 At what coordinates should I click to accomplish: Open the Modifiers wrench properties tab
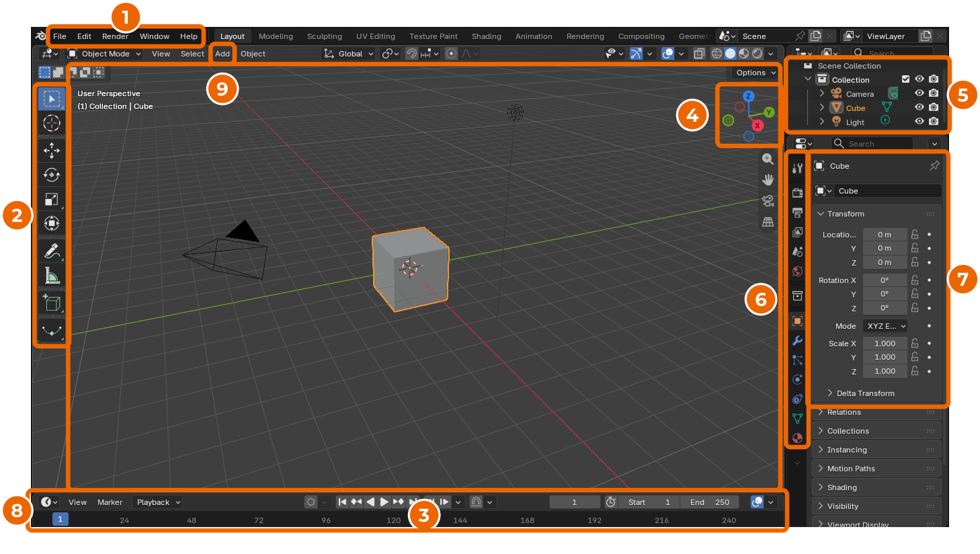(797, 341)
